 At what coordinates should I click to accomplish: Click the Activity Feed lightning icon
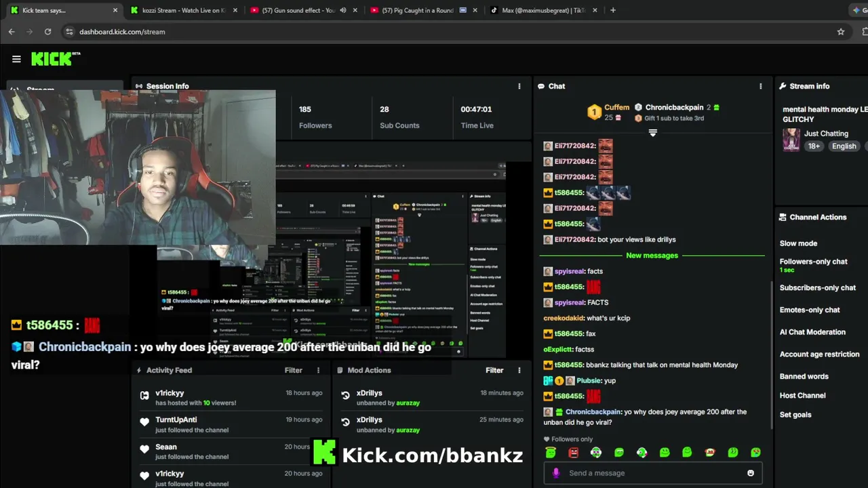139,370
